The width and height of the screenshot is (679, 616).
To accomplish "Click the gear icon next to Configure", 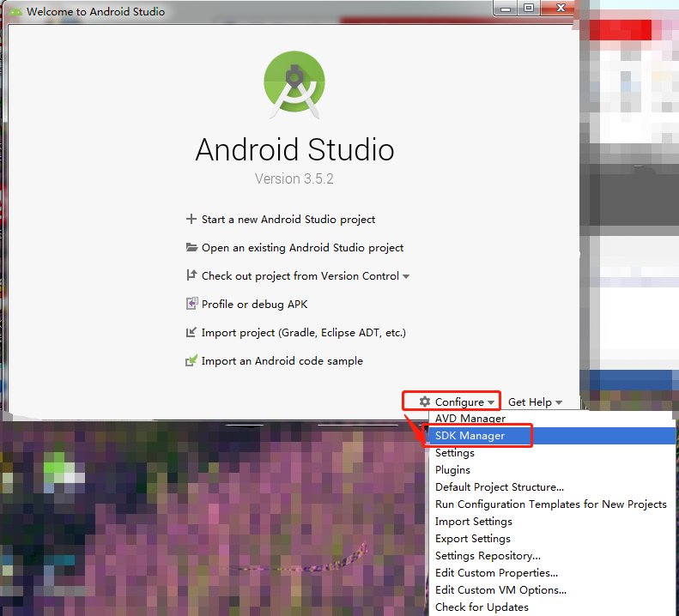I will point(424,402).
